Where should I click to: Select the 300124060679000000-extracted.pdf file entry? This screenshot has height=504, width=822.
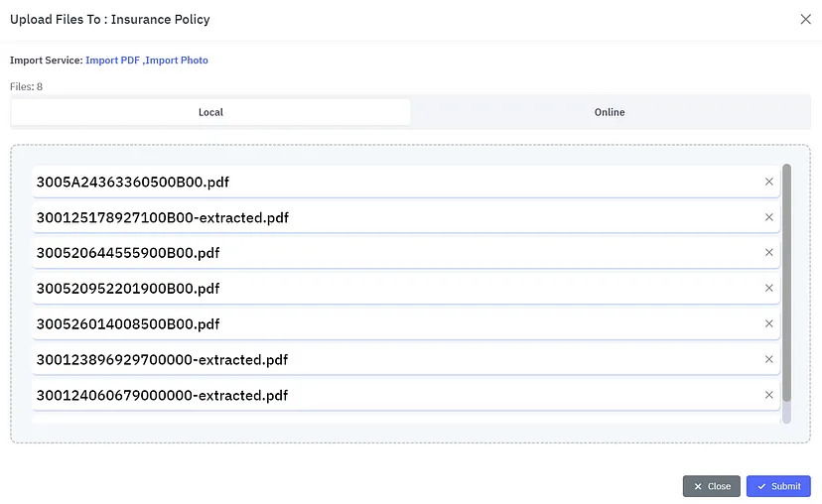[x=397, y=395]
